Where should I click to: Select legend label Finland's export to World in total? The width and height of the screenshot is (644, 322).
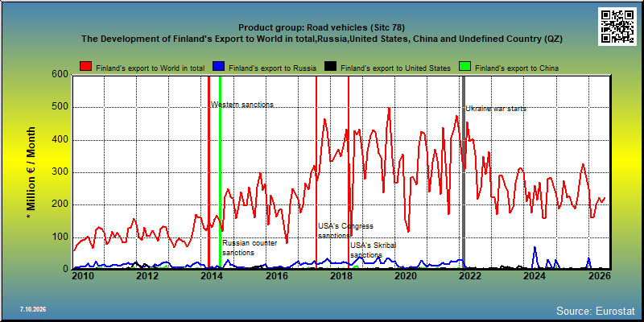click(150, 68)
